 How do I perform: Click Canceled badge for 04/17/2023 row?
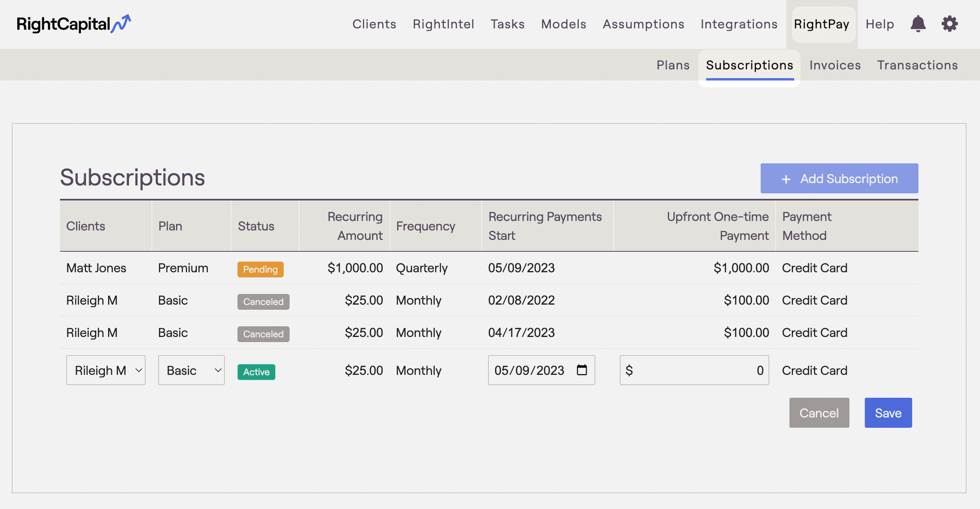(x=263, y=334)
